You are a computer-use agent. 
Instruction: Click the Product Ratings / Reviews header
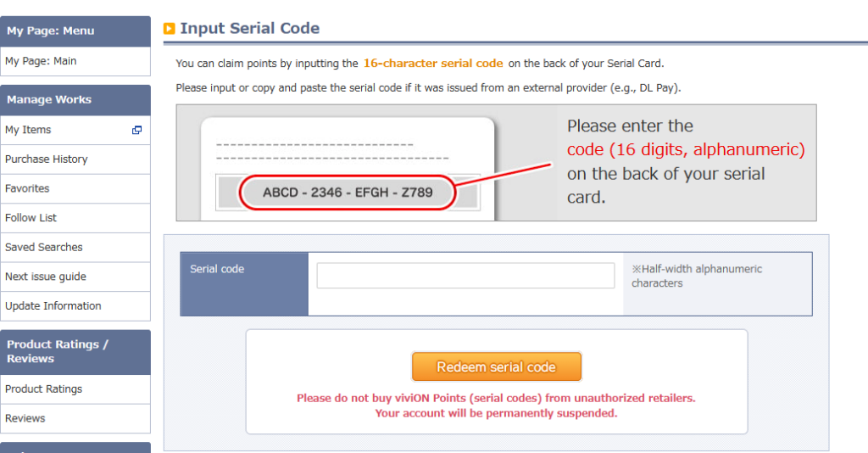click(x=58, y=351)
